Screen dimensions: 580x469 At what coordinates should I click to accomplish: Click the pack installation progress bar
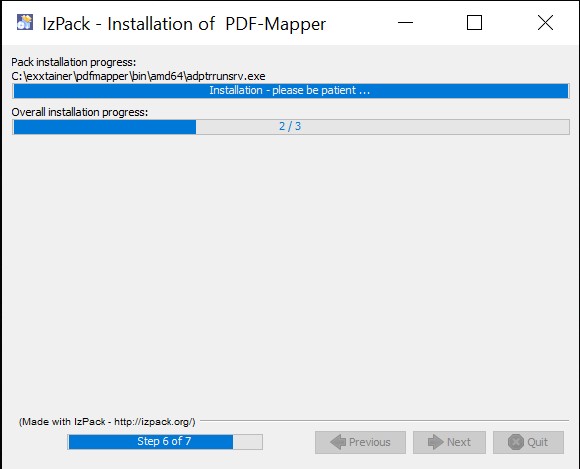(x=291, y=91)
